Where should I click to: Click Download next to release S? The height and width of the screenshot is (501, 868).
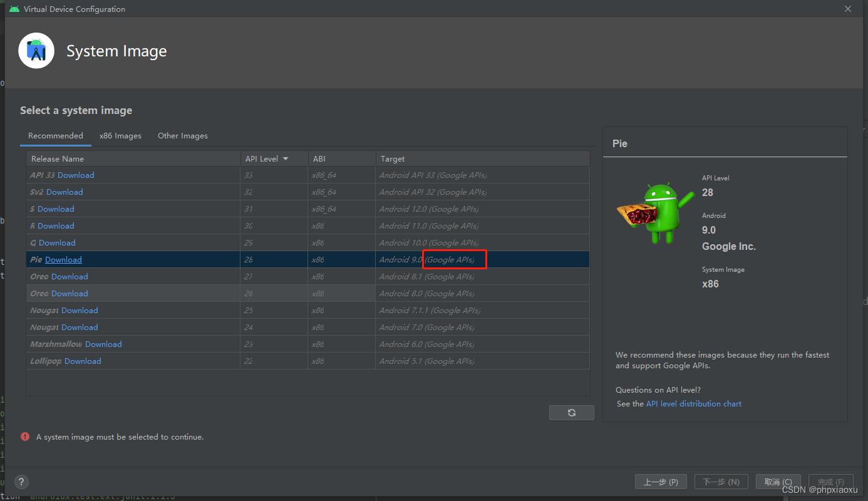click(56, 209)
